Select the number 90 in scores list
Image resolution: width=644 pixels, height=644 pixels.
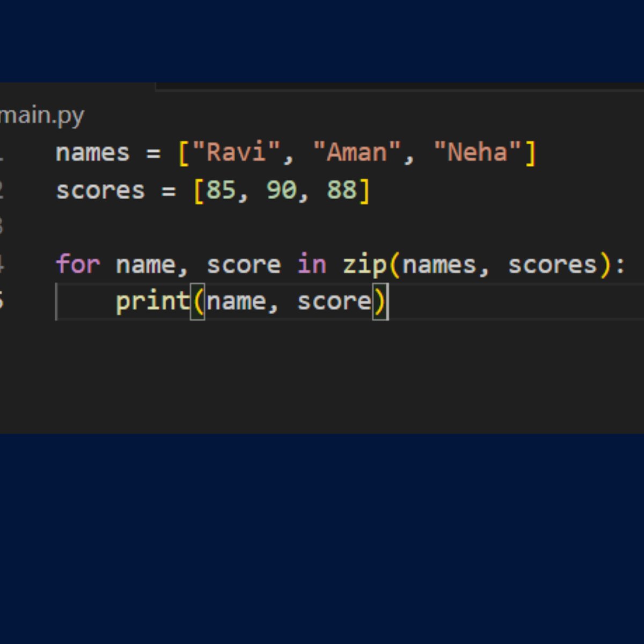[x=281, y=190]
